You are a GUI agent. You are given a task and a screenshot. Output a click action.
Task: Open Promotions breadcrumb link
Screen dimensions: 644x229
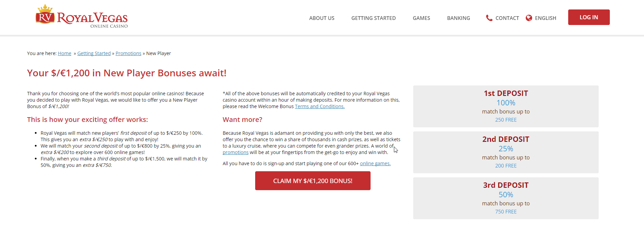(129, 53)
